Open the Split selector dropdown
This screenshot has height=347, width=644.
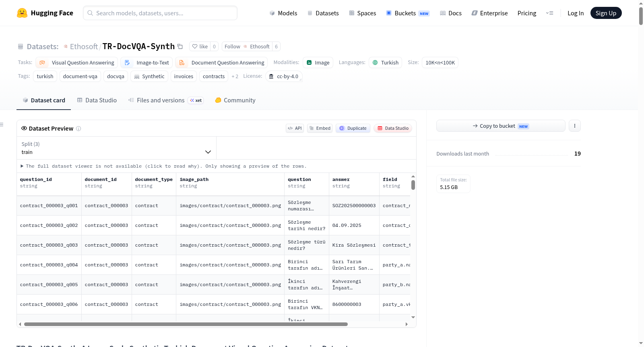click(x=116, y=148)
